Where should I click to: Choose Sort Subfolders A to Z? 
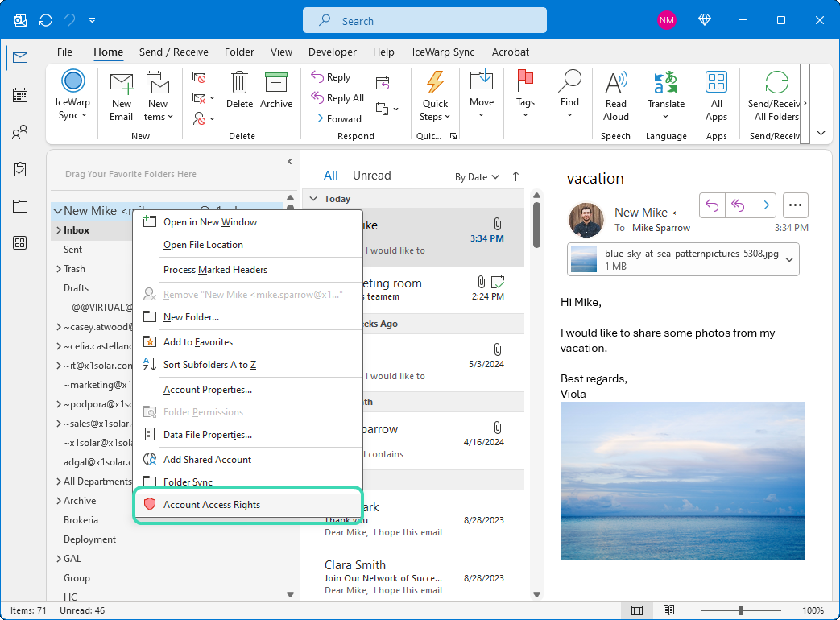(x=248, y=365)
